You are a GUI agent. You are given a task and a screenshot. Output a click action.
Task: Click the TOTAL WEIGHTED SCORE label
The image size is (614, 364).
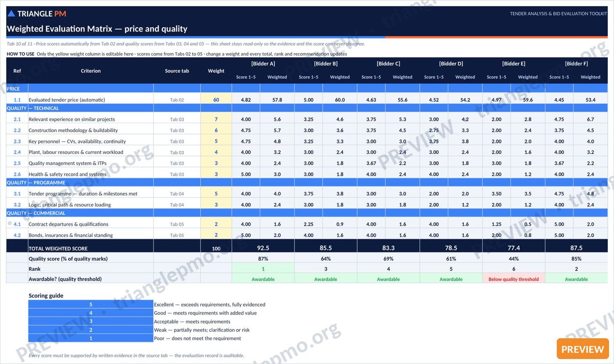point(58,249)
